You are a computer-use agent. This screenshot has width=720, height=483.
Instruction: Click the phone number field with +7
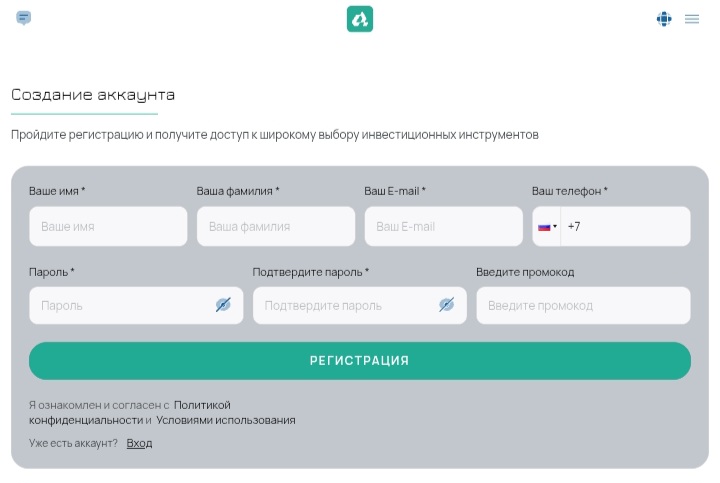625,227
